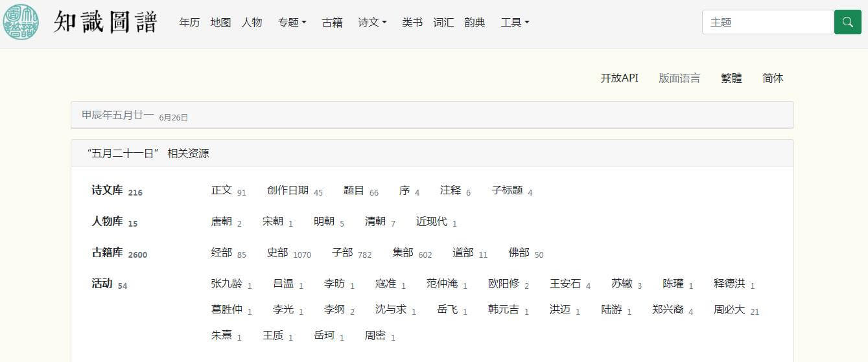Viewport: 868px width, 362px height.
Task: Show 宋朝 people results
Action: pyautogui.click(x=273, y=221)
